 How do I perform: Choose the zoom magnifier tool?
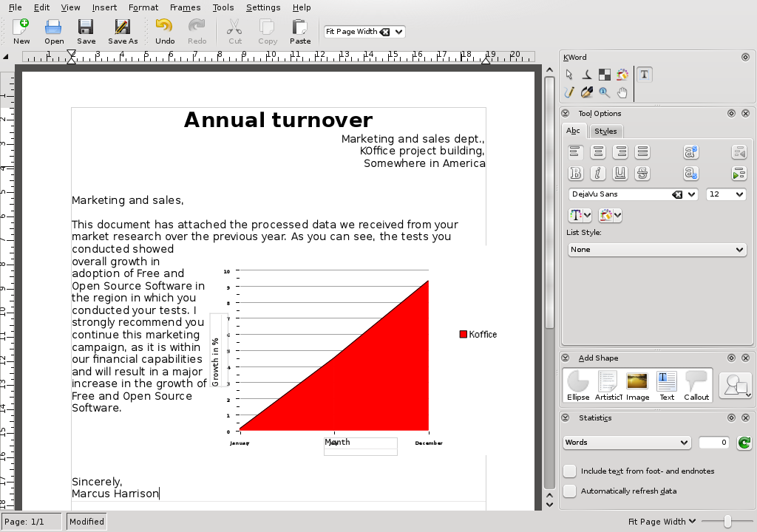pos(604,92)
